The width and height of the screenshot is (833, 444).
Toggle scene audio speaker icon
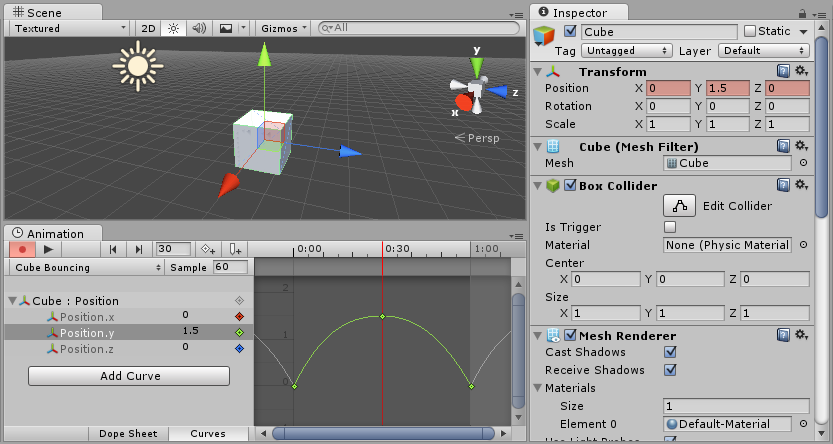[198, 28]
